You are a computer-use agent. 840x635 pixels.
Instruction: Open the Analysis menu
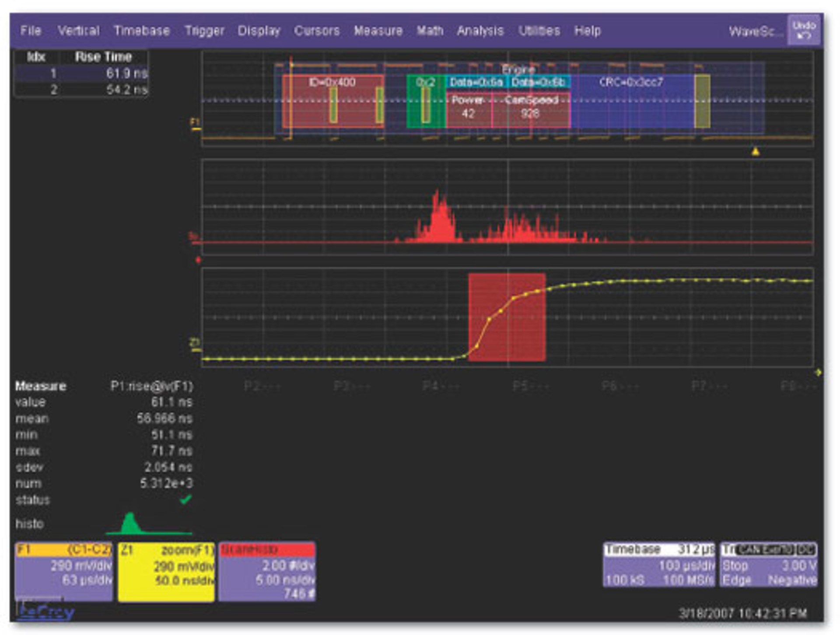pos(480,31)
